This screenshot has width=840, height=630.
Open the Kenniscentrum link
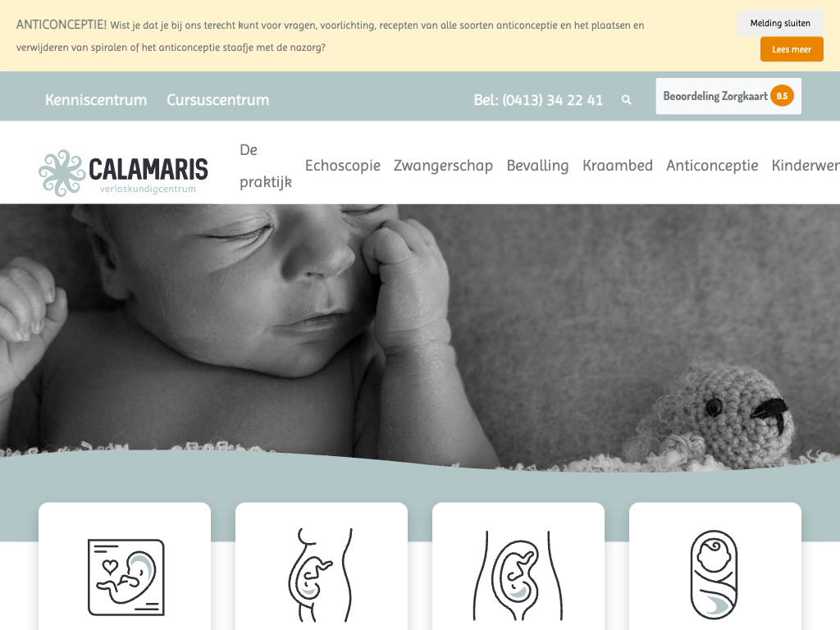coord(96,99)
